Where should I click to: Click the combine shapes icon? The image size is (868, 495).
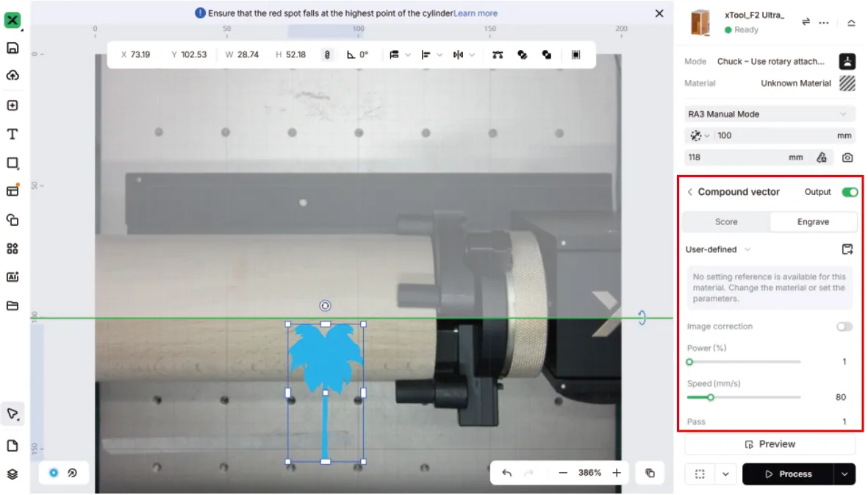coord(522,54)
